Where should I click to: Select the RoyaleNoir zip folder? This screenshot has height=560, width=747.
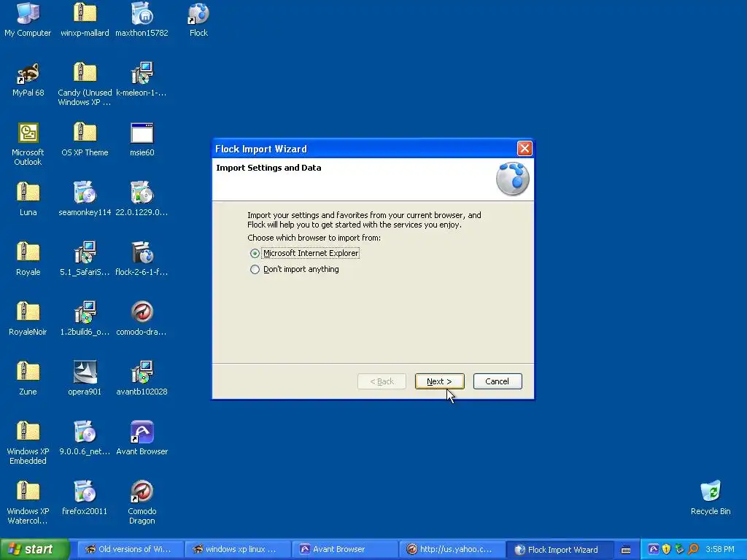28,319
